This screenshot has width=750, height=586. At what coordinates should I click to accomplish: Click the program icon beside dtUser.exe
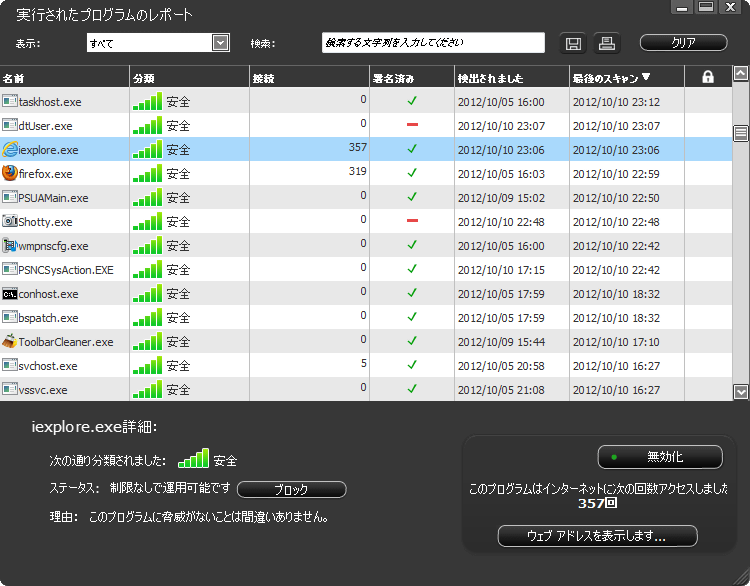point(10,125)
